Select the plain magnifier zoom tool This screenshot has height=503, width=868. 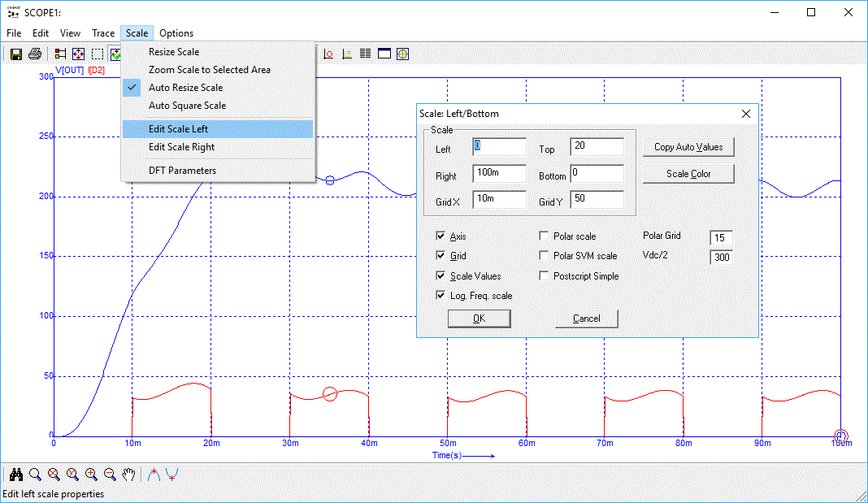(35, 475)
